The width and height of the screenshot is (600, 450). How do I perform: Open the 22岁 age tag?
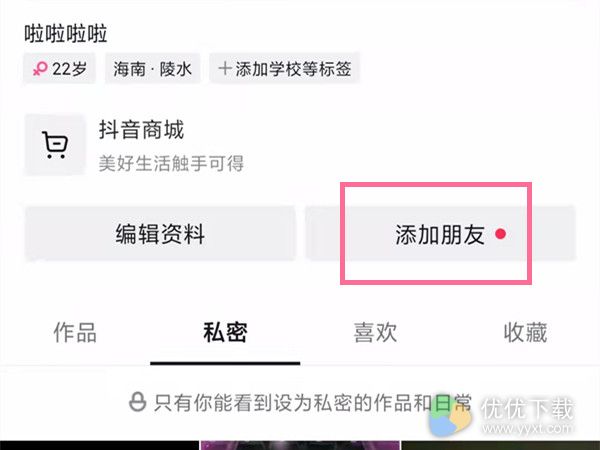point(59,69)
